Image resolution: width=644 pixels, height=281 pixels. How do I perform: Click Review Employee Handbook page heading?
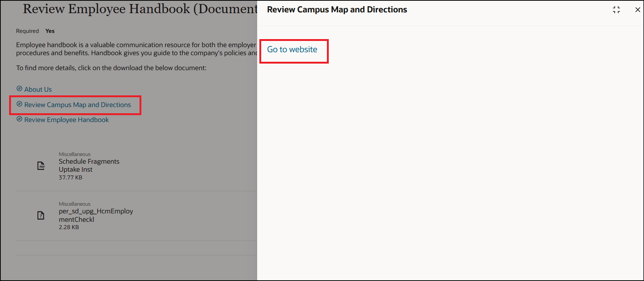(140, 9)
